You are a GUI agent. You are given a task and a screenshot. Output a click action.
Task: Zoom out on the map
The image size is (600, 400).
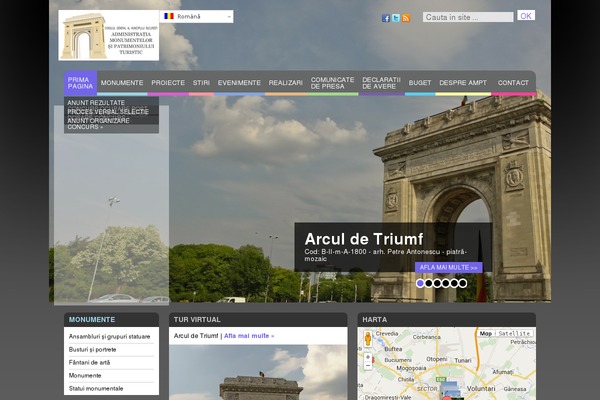click(368, 366)
